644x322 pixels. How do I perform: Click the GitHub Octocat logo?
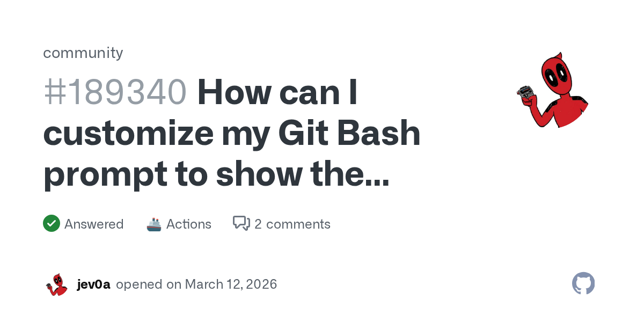583,283
